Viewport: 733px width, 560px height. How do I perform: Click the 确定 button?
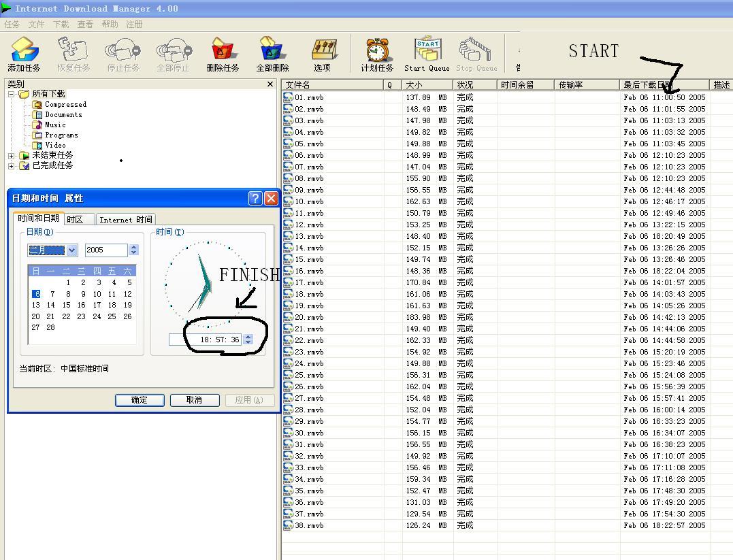point(140,400)
